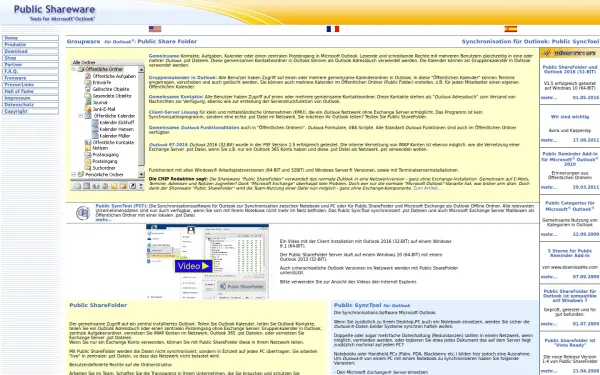
Task: Open the Hall of Fame menu item
Action: 30,91
